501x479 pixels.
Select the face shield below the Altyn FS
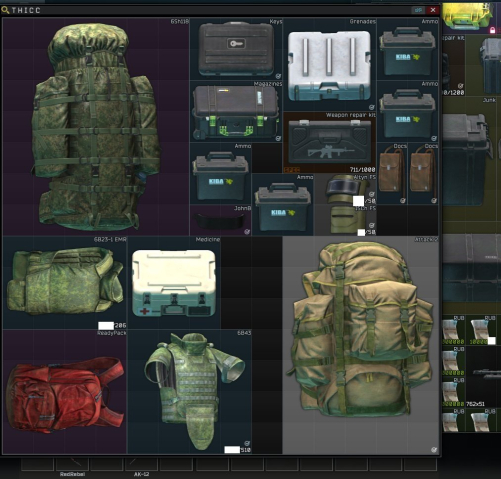pos(345,220)
